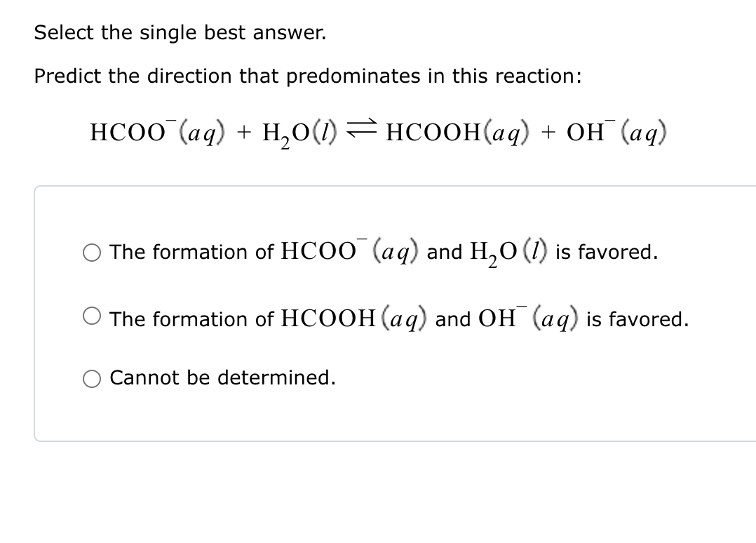Image resolution: width=756 pixels, height=543 pixels.
Task: Click HCOO⁻(aq) in the reaction equation
Action: 154,132
